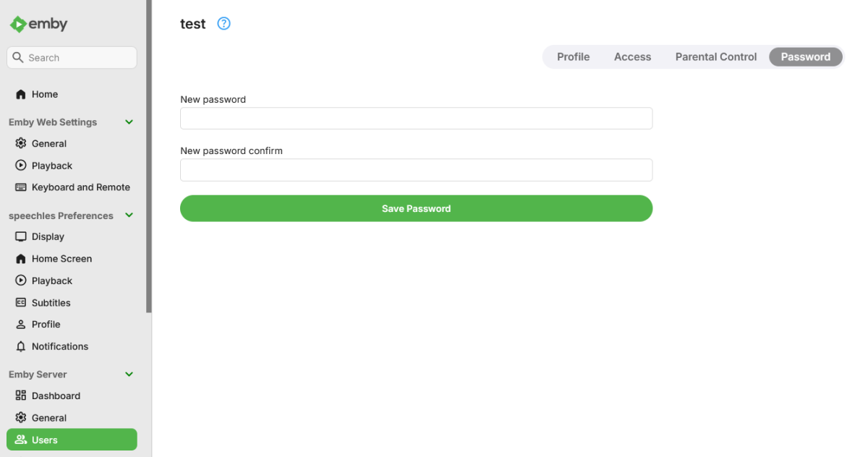Collapse the speechles Preferences section

pos(129,215)
